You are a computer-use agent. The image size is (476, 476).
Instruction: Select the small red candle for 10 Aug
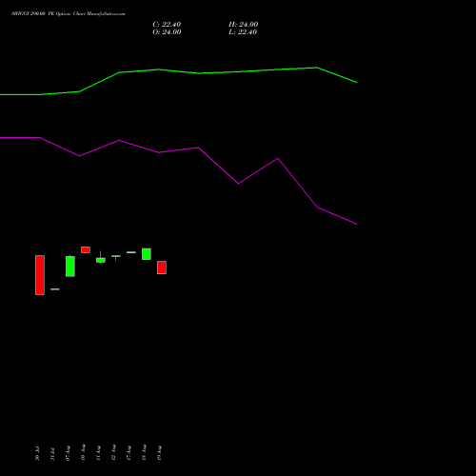click(x=86, y=249)
